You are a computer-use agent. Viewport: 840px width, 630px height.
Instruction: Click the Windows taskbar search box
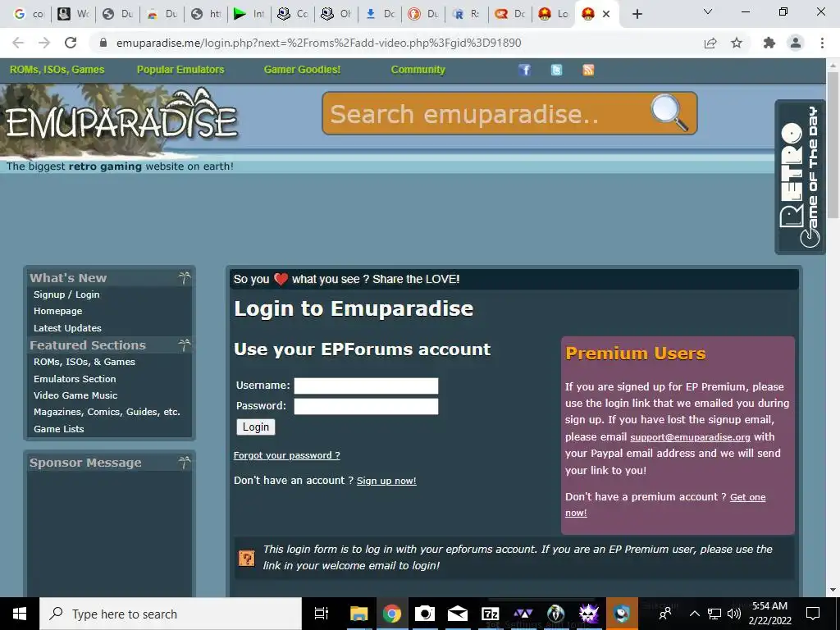(x=171, y=614)
